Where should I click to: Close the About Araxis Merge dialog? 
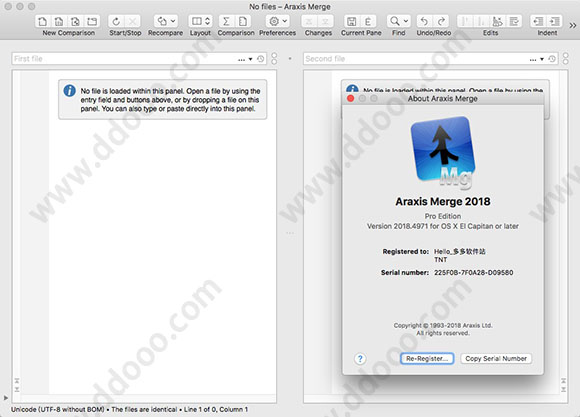click(351, 98)
